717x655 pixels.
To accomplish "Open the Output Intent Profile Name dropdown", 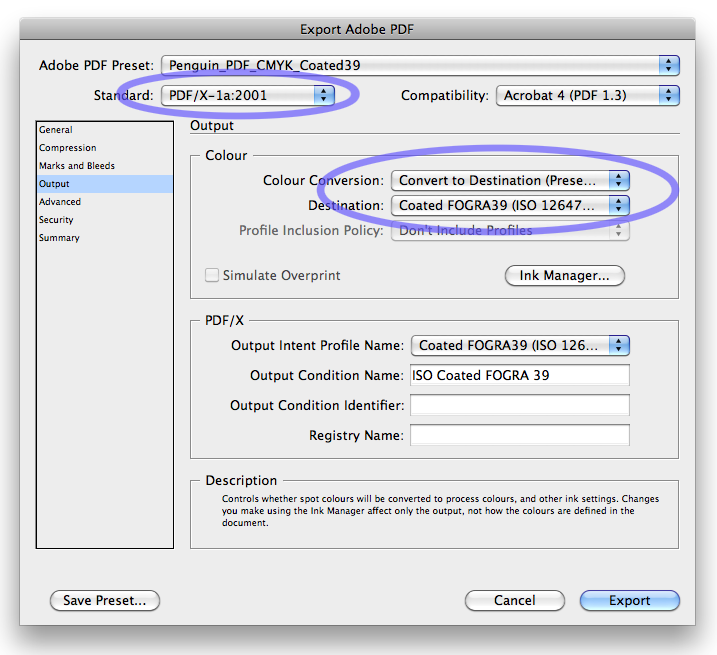I will coord(520,345).
